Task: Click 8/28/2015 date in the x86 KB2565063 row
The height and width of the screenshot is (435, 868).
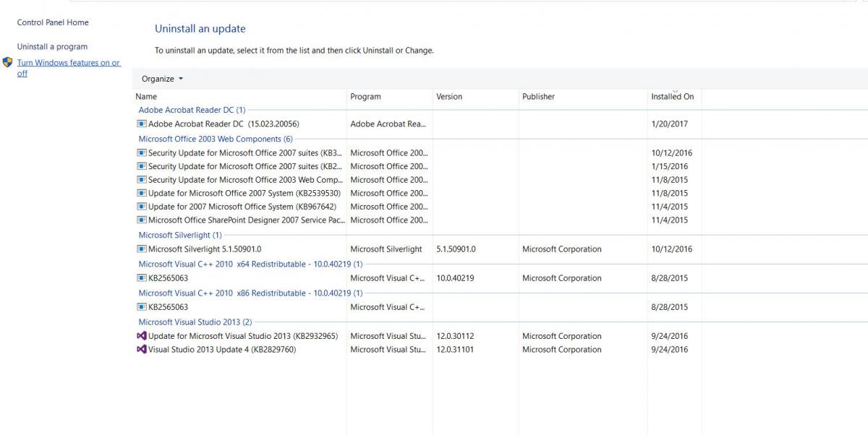Action: pyautogui.click(x=670, y=307)
